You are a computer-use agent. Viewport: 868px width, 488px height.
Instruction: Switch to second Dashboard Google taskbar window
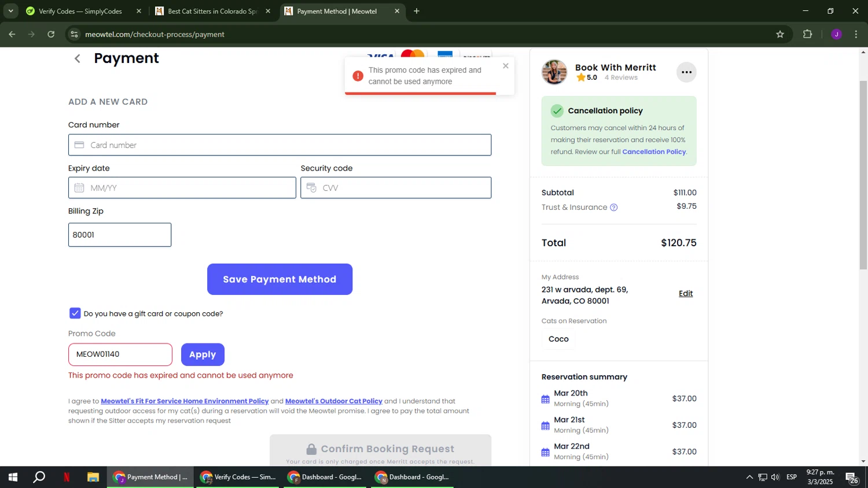tap(413, 478)
